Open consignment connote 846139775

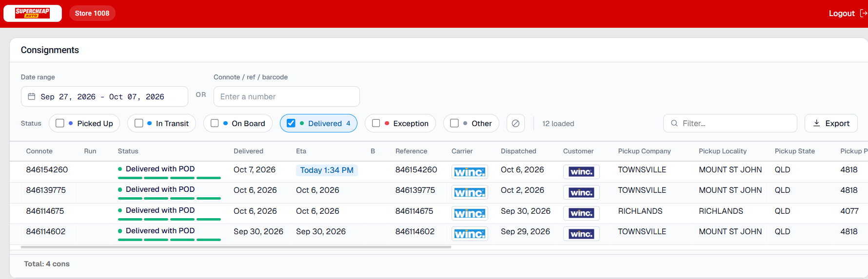click(45, 190)
